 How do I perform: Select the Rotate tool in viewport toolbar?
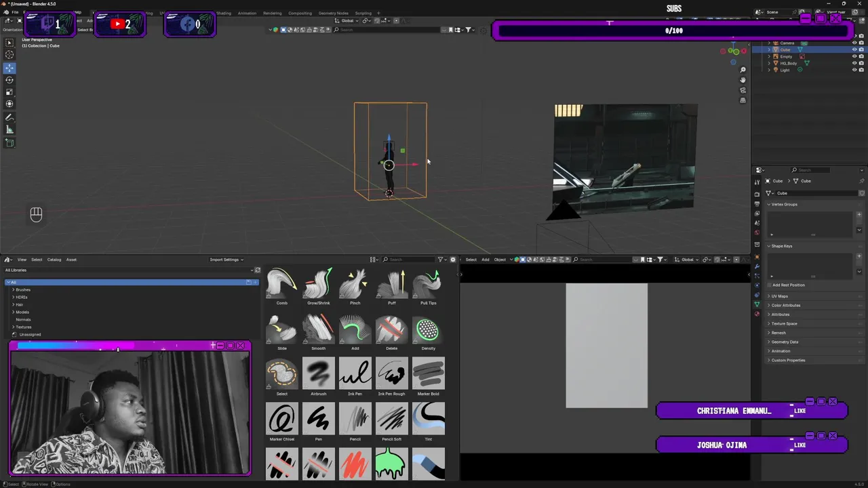point(9,79)
